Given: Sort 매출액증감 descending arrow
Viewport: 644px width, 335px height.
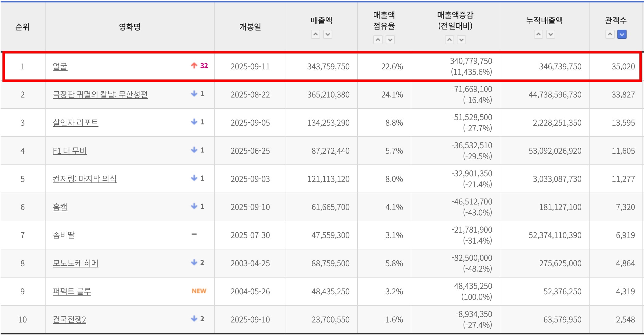Looking at the screenshot, I should (461, 40).
